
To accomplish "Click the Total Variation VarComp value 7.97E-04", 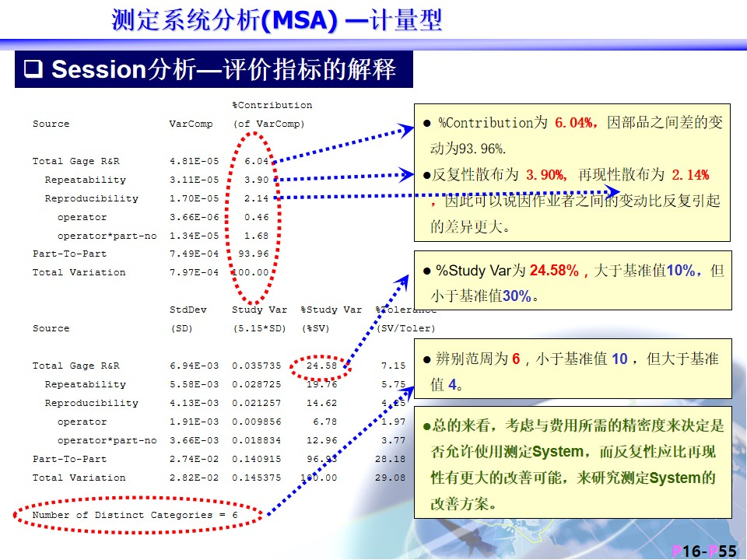I will 194,273.
